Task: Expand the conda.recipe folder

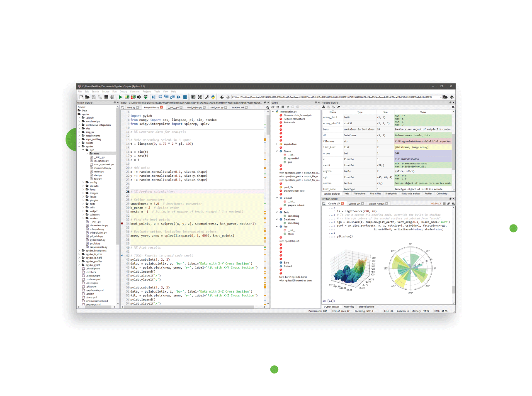Action: click(x=79, y=121)
